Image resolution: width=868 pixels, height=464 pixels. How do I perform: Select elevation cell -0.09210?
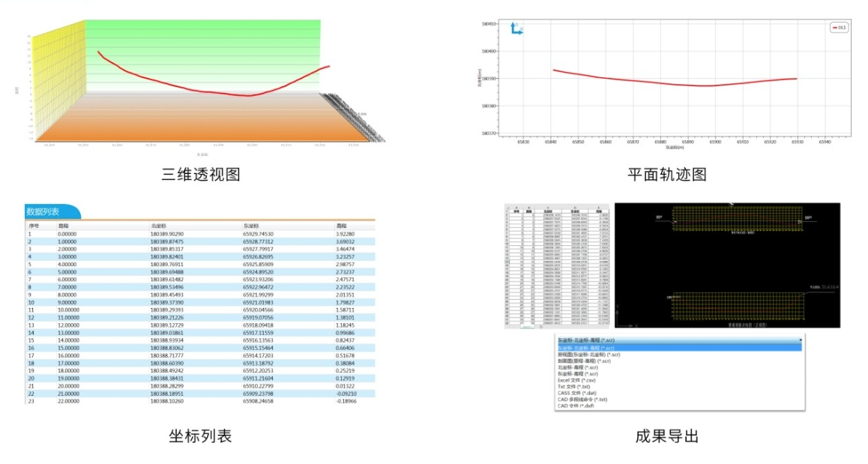pyautogui.click(x=346, y=394)
